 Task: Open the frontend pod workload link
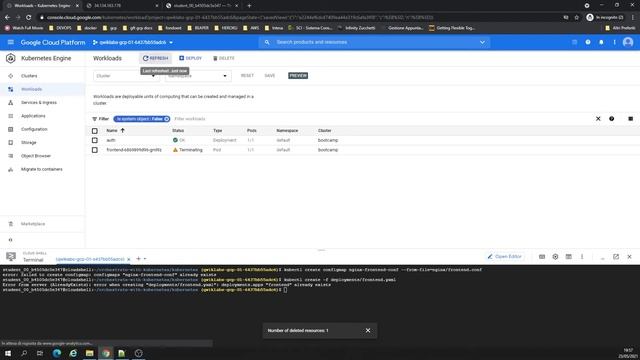click(x=134, y=150)
